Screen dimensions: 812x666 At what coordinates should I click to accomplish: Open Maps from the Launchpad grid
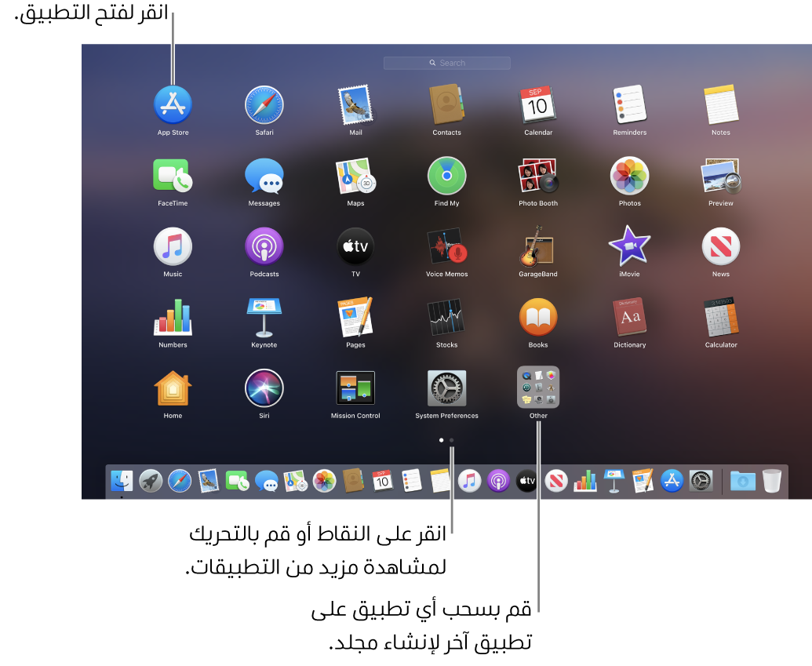click(355, 176)
